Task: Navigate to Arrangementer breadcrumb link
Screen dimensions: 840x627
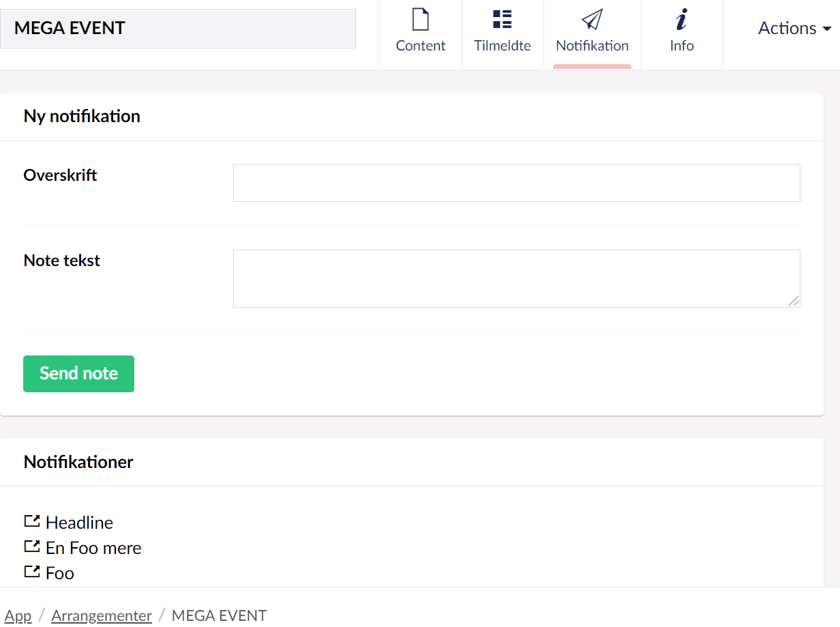Action: pyautogui.click(x=102, y=615)
